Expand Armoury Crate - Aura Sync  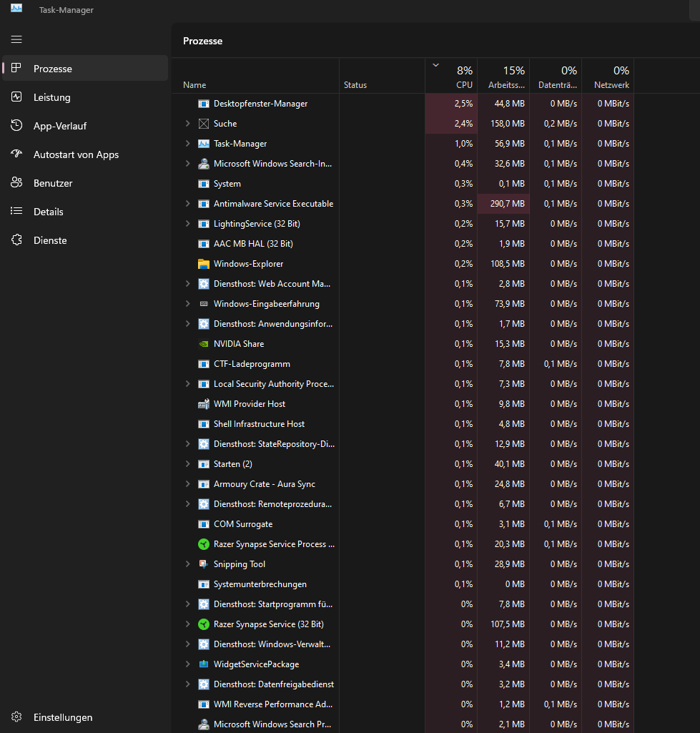point(187,484)
